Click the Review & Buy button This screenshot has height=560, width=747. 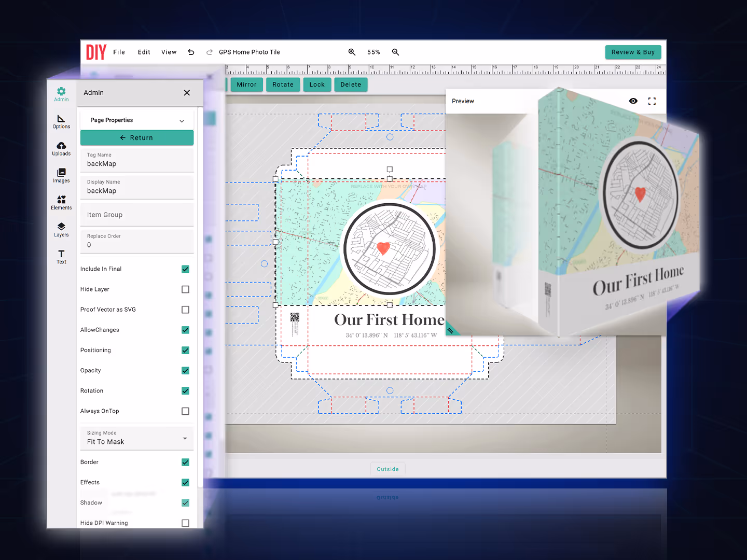click(633, 52)
